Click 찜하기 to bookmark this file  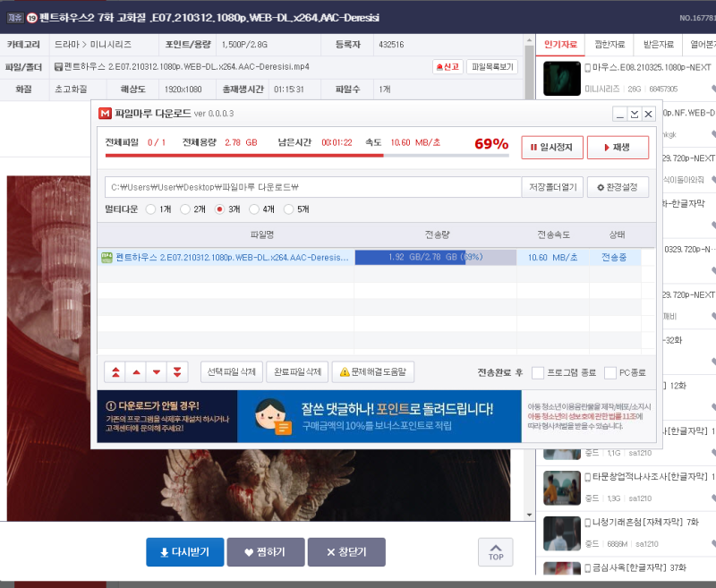266,552
